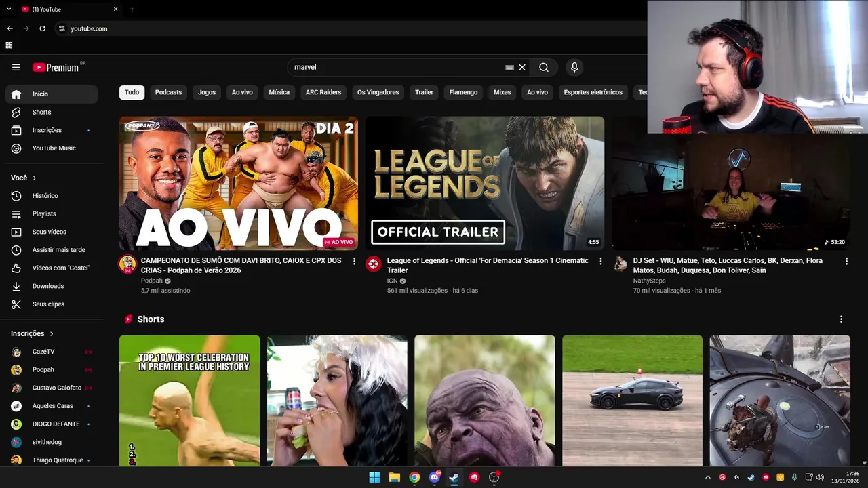Viewport: 868px width, 488px height.
Task: Select the Tudo filter chip
Action: (132, 92)
